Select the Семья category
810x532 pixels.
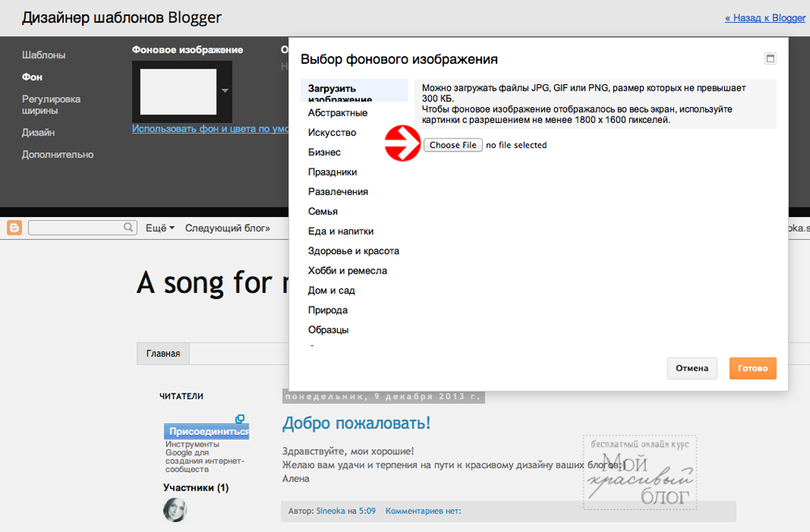pos(323,211)
